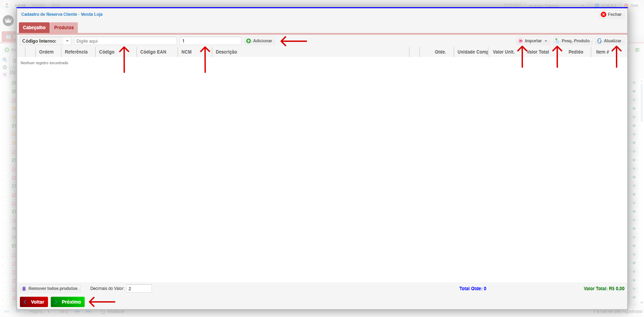Open the Código Interno dropdown
This screenshot has height=317, width=644.
click(67, 41)
